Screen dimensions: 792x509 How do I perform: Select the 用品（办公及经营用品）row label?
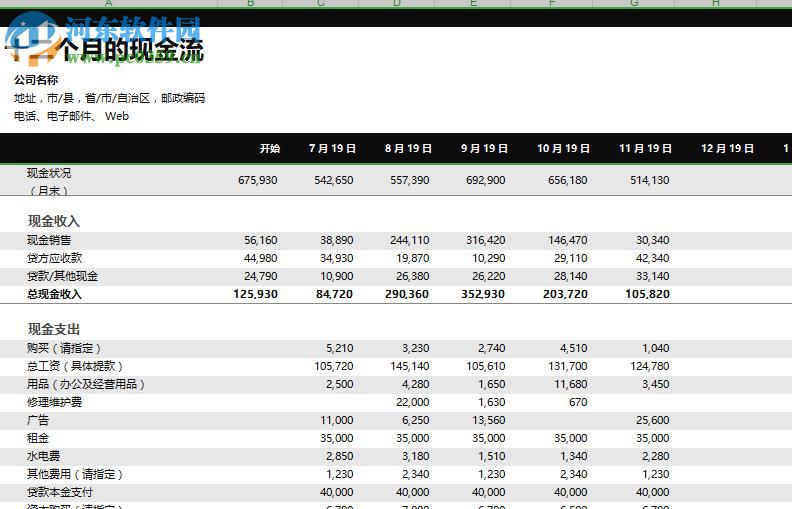pyautogui.click(x=86, y=384)
